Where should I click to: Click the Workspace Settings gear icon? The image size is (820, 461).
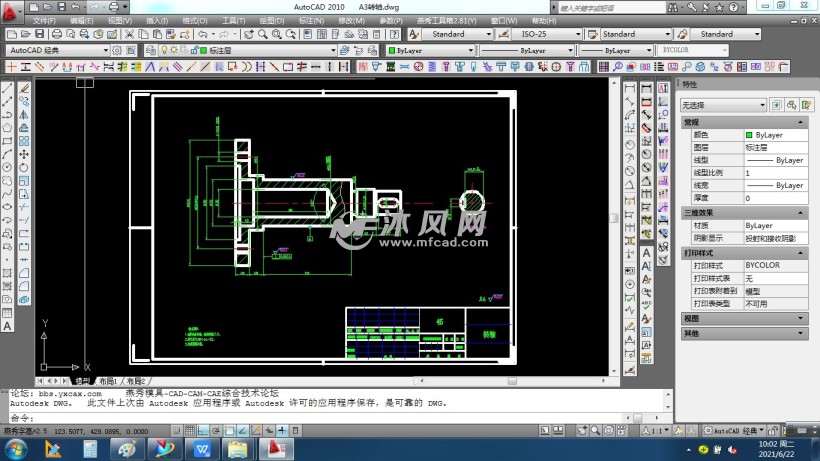coord(117,50)
